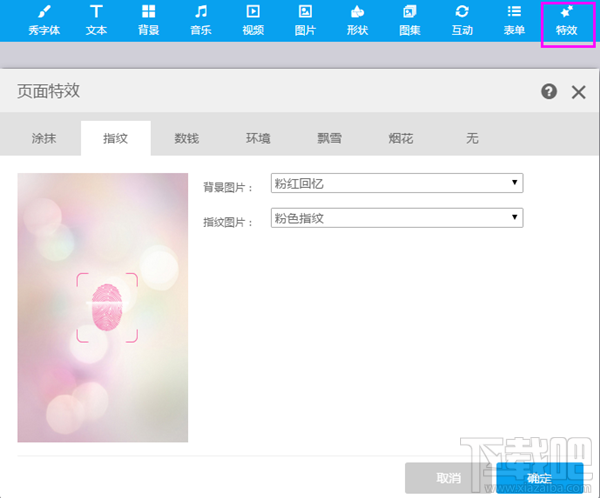Click the fingerprint effect preview image
Screen dimensions: 600x498
(x=103, y=307)
